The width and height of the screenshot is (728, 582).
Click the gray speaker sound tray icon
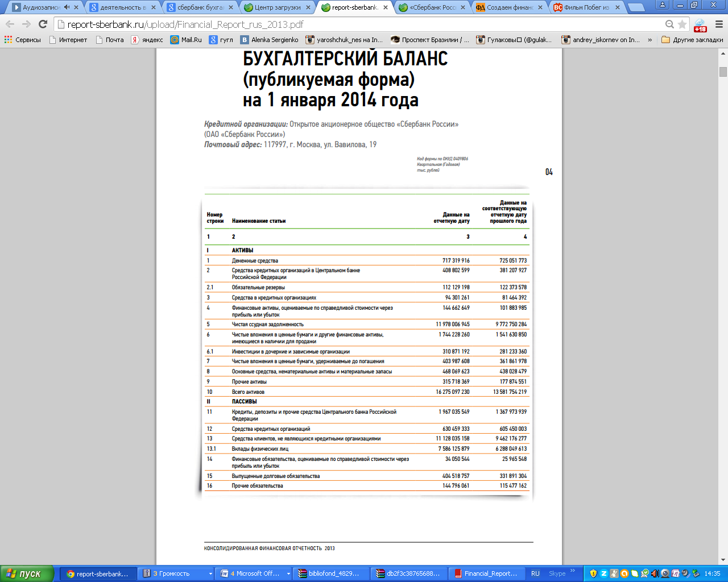(685, 573)
